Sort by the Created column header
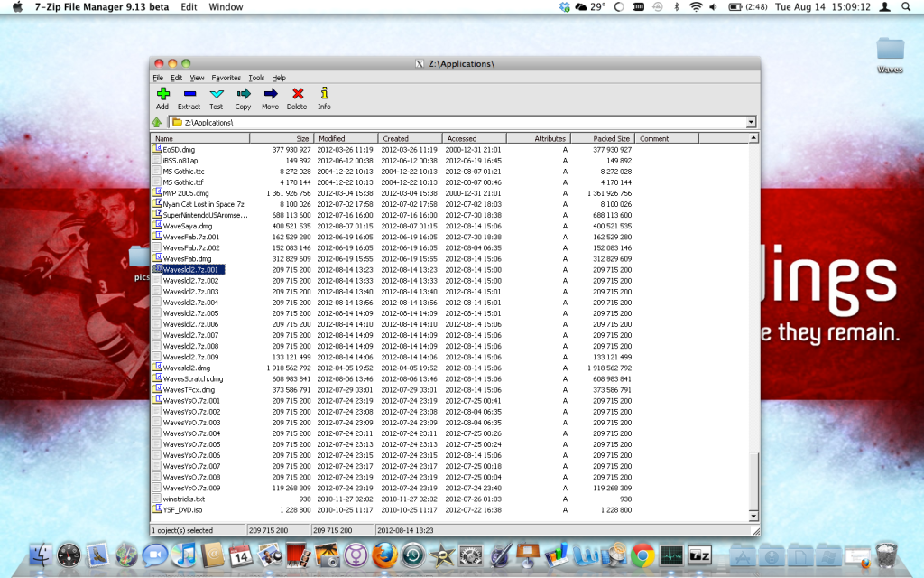924x578 pixels. (x=411, y=138)
